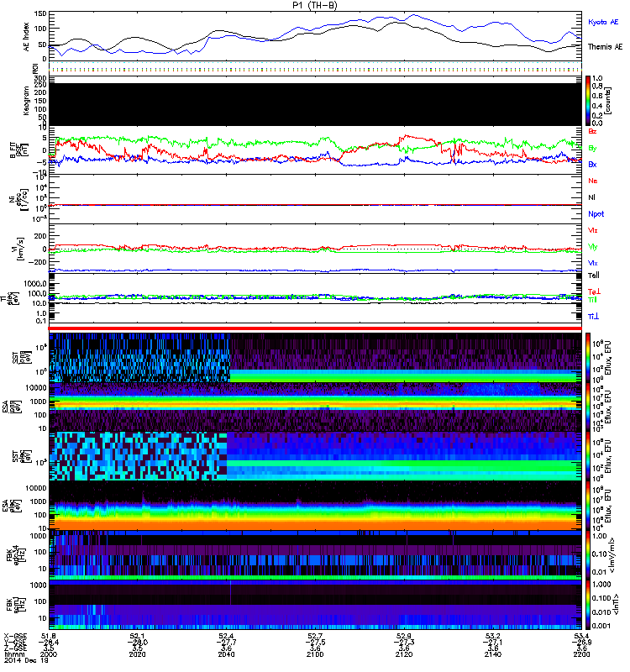Click the "Keogram" axis label

point(27,101)
